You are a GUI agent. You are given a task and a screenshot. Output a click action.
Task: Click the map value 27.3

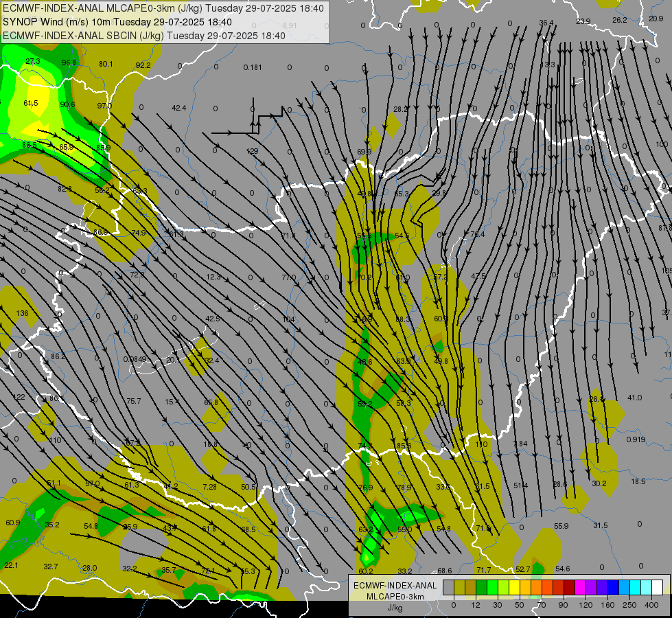(x=32, y=61)
